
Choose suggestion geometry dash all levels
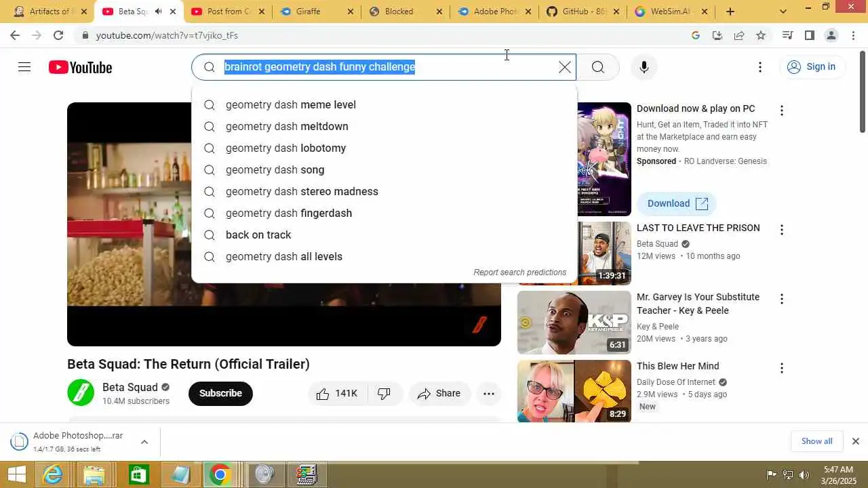(x=384, y=256)
